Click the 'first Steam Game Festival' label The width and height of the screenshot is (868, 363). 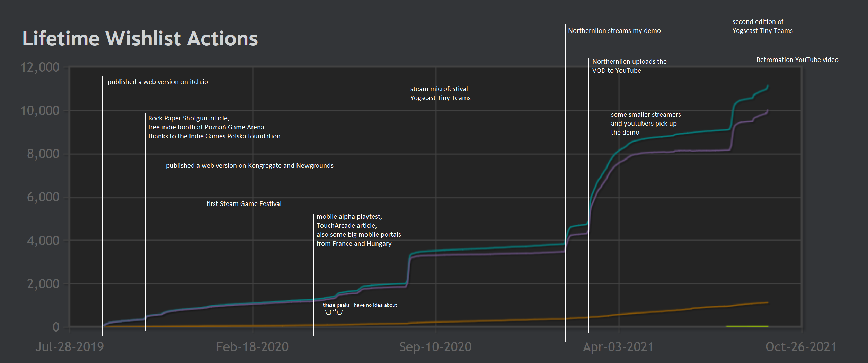tap(244, 204)
